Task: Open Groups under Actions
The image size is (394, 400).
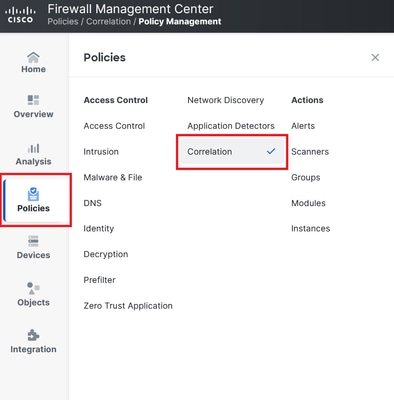Action: tap(306, 177)
